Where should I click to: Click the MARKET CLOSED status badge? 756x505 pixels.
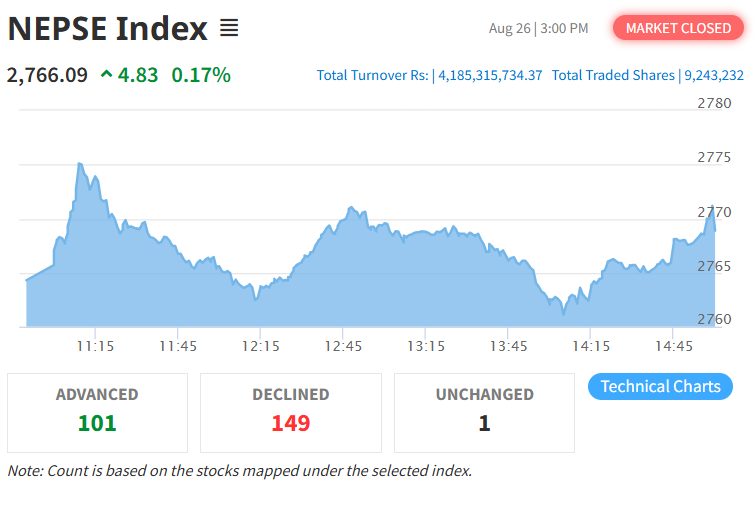[678, 28]
